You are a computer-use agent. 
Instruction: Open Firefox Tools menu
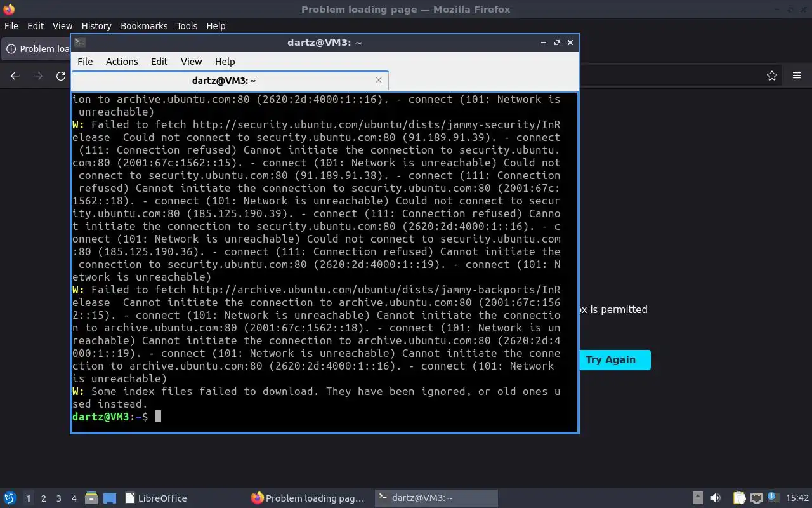[187, 26]
